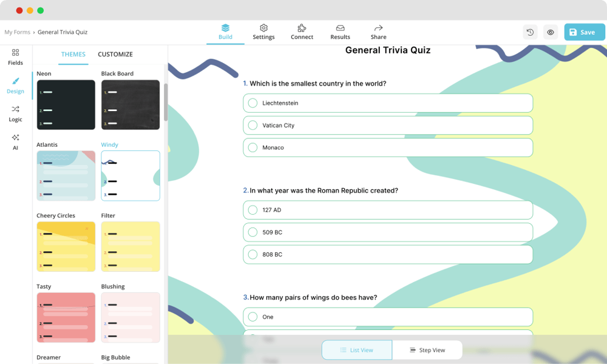Switch to Step View

(427, 350)
